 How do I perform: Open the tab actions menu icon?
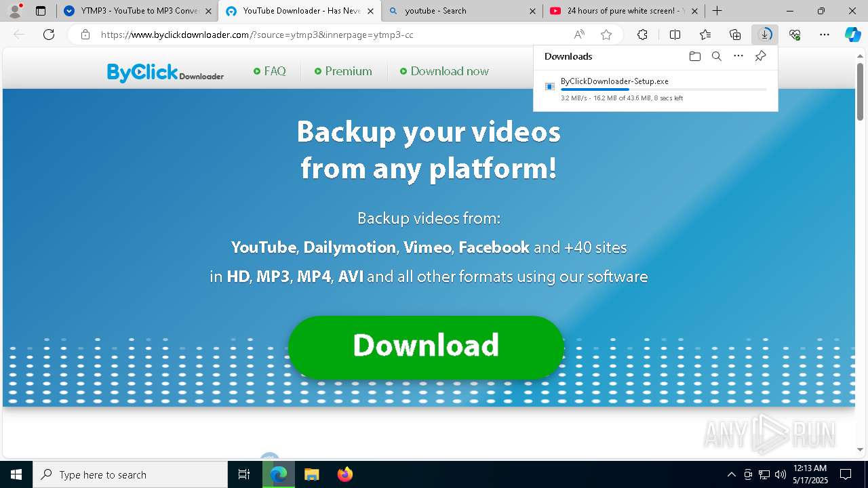point(41,11)
